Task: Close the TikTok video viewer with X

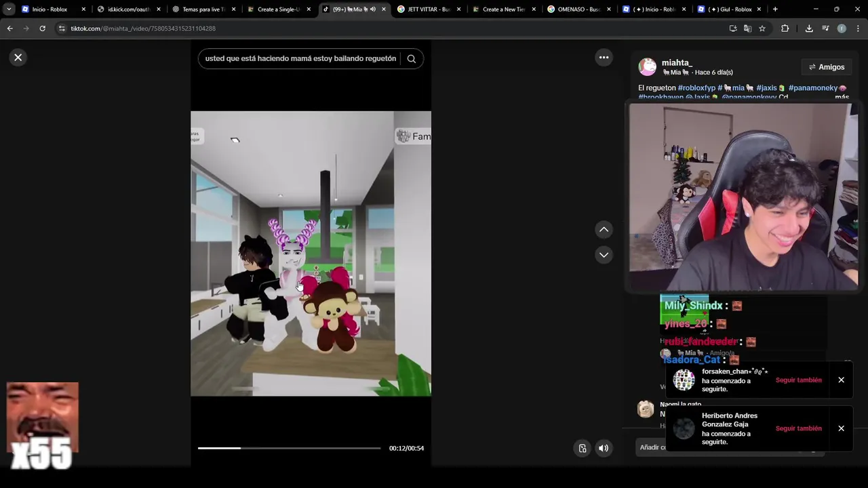Action: point(18,58)
